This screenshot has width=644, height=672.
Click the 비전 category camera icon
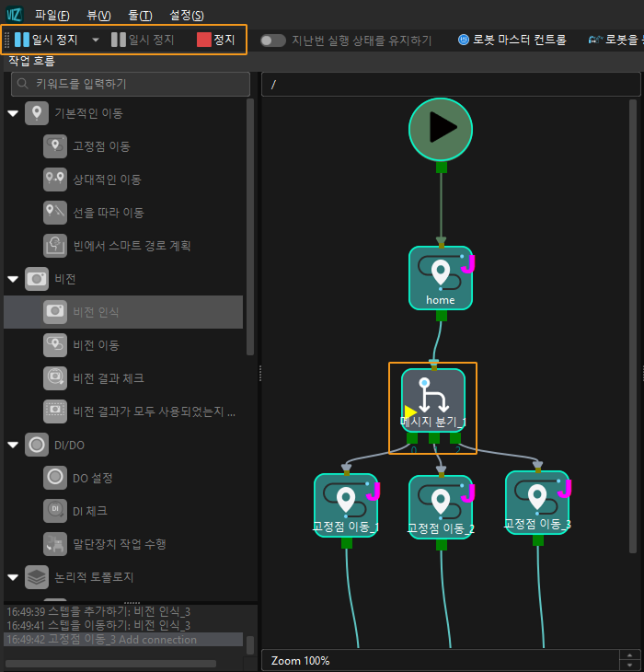click(37, 279)
